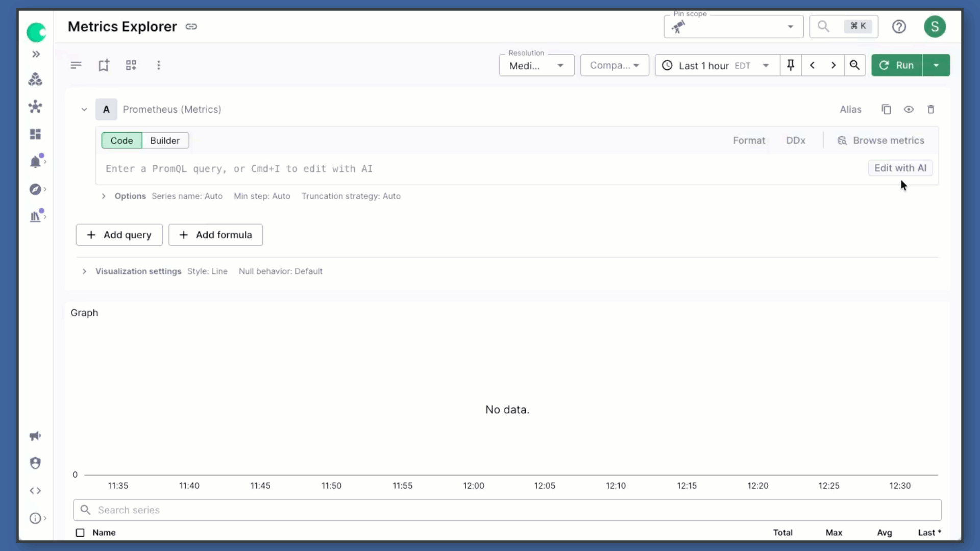The width and height of the screenshot is (980, 551).
Task: Delete query A with trash icon
Action: 931,109
